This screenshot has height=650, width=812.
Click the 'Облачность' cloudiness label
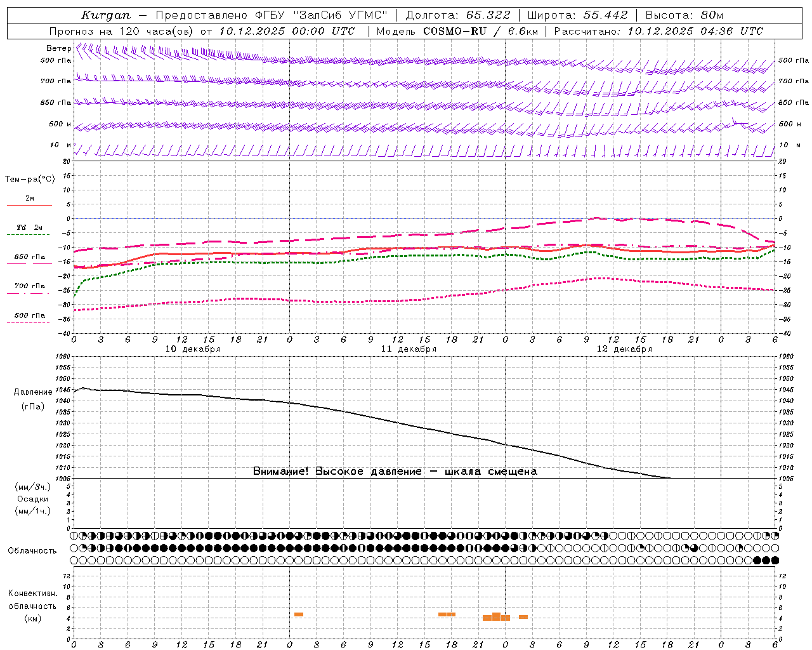[32, 551]
